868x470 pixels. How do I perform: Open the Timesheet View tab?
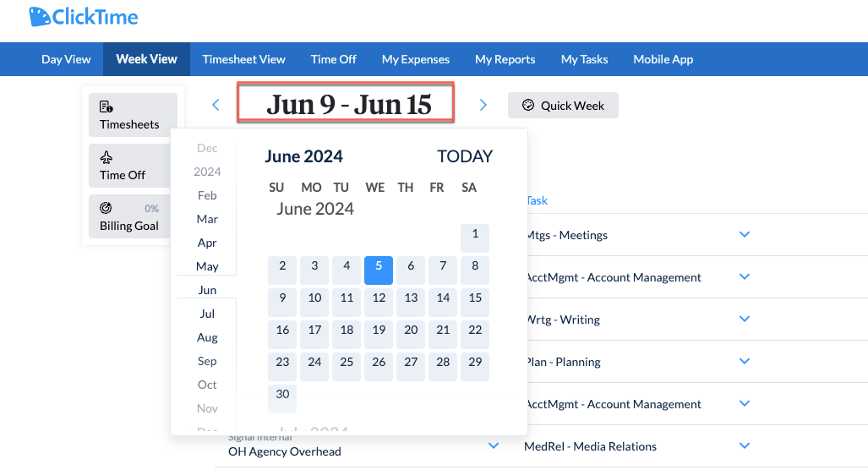[x=243, y=59]
